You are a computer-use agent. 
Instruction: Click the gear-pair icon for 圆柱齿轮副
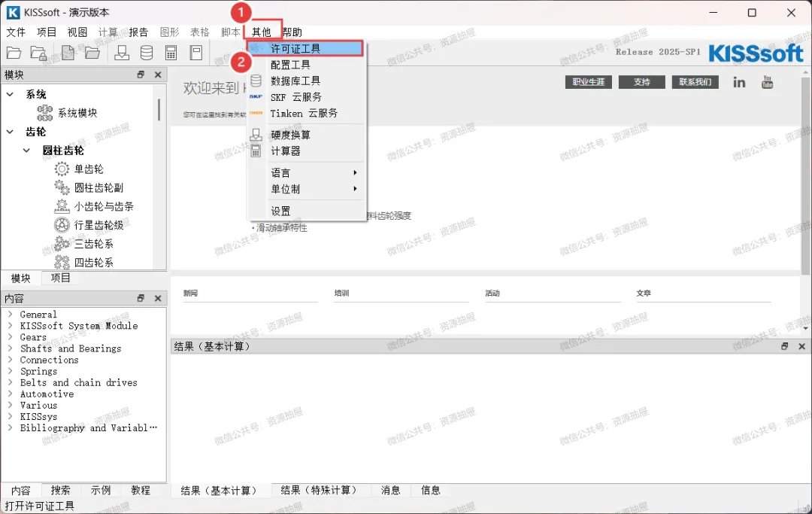click(62, 187)
